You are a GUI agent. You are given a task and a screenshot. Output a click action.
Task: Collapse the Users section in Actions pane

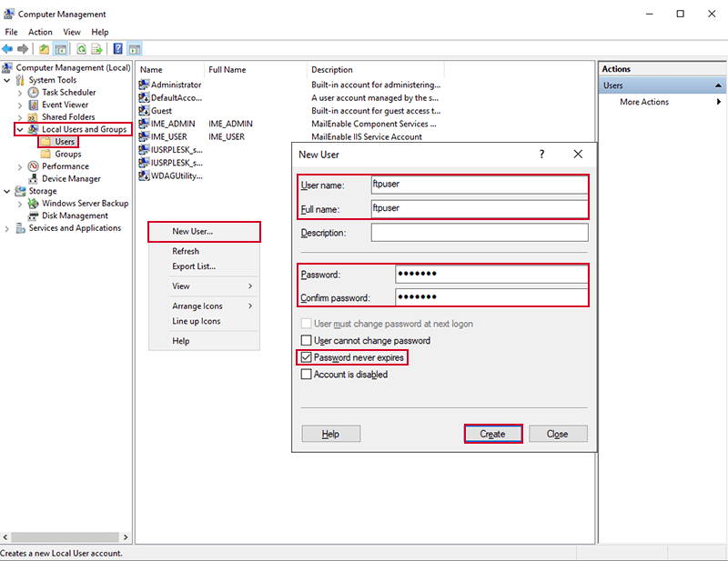pos(718,85)
